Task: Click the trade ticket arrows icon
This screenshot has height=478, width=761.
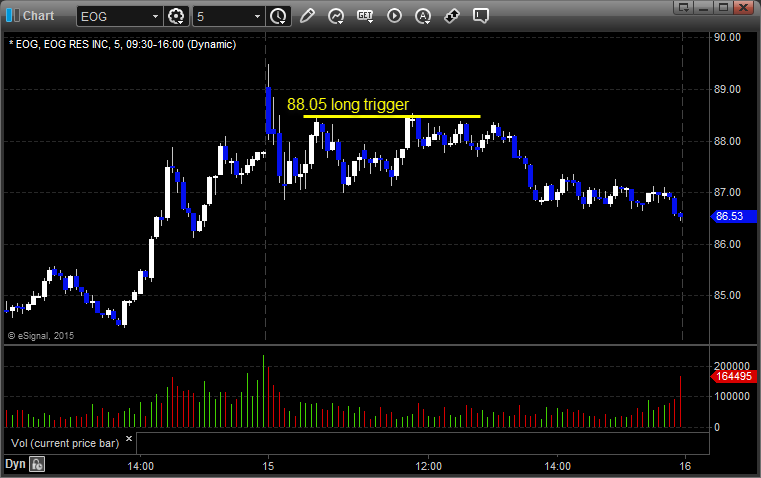Action: 452,16
